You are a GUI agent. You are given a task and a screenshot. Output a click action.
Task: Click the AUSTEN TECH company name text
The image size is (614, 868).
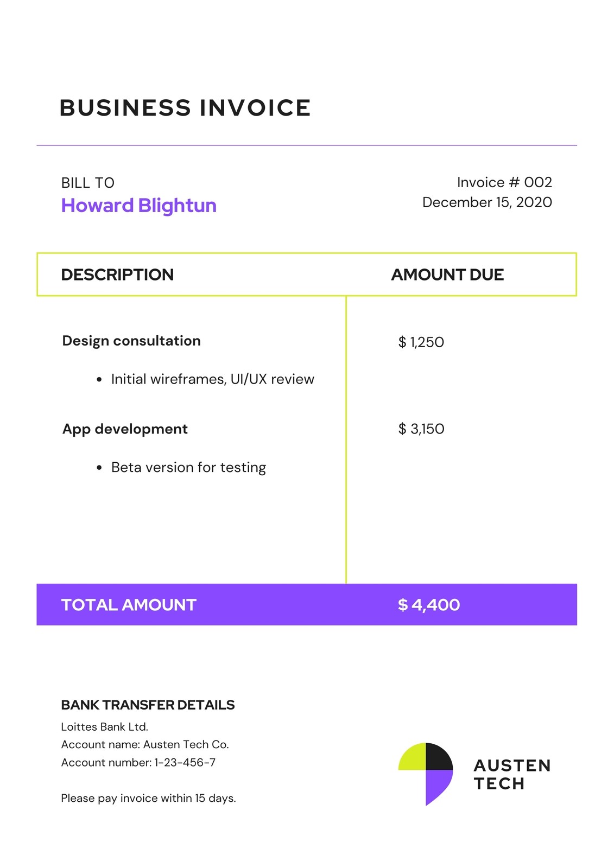[x=512, y=775]
